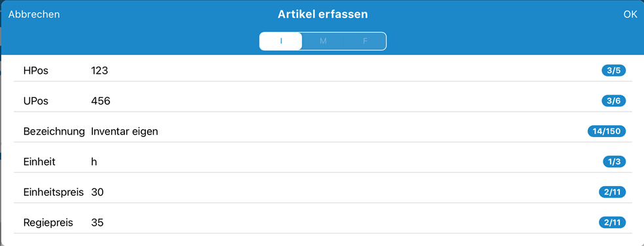Confirm with the OK button
Screen dimensions: 644x246
[630, 14]
